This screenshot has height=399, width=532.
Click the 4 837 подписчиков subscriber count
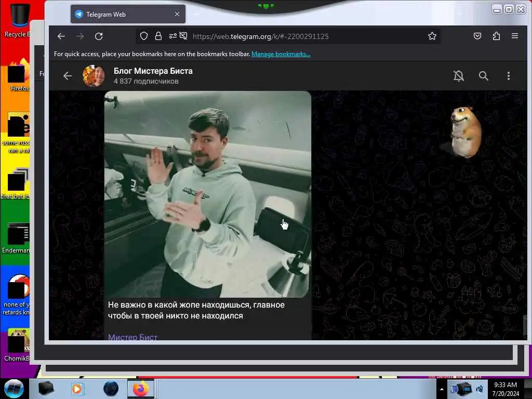coord(146,82)
